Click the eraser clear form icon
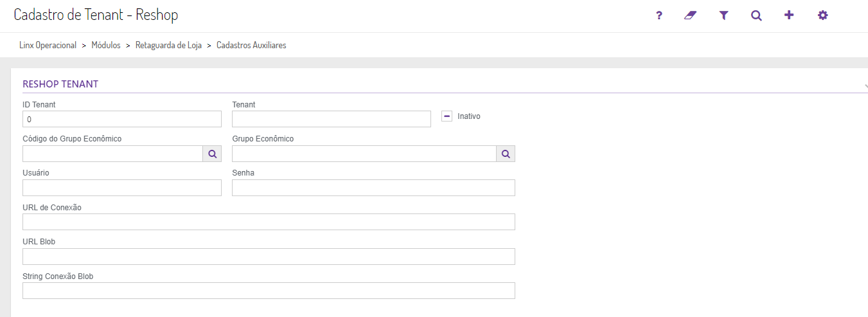The image size is (868, 317). tap(691, 15)
